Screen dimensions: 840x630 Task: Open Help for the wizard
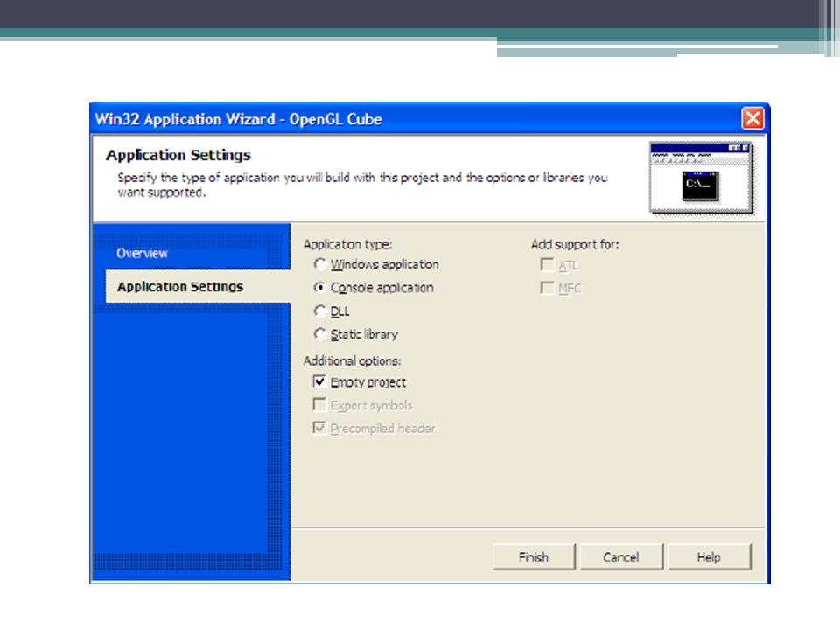[x=709, y=557]
